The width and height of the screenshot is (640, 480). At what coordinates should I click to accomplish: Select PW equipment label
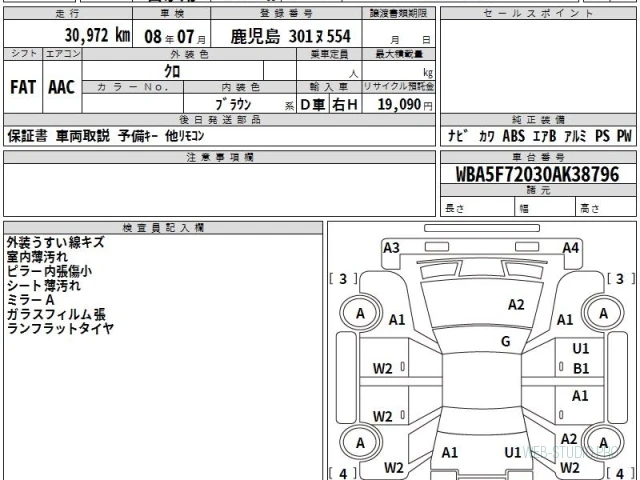pos(624,136)
